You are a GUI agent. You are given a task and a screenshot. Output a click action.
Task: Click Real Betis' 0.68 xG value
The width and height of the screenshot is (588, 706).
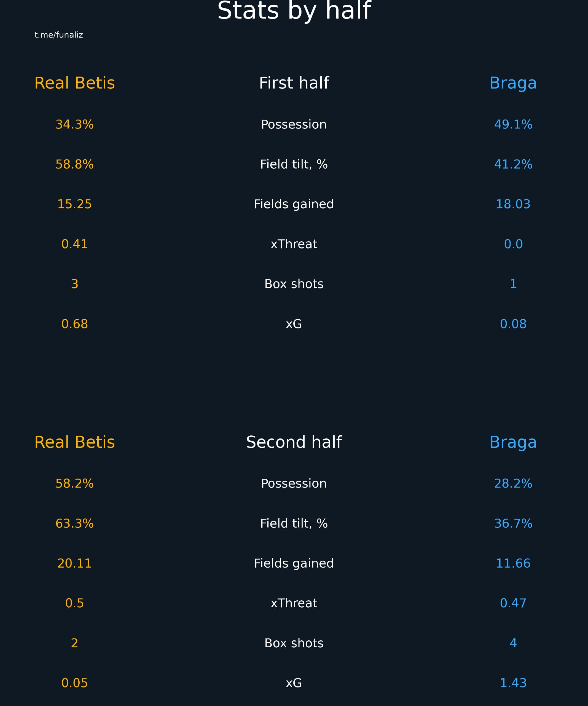(75, 324)
